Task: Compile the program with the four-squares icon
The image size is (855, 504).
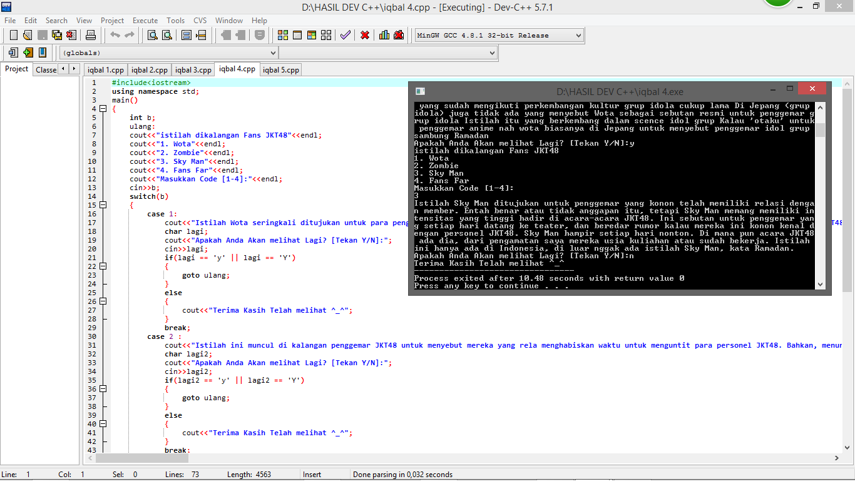Action: (283, 35)
